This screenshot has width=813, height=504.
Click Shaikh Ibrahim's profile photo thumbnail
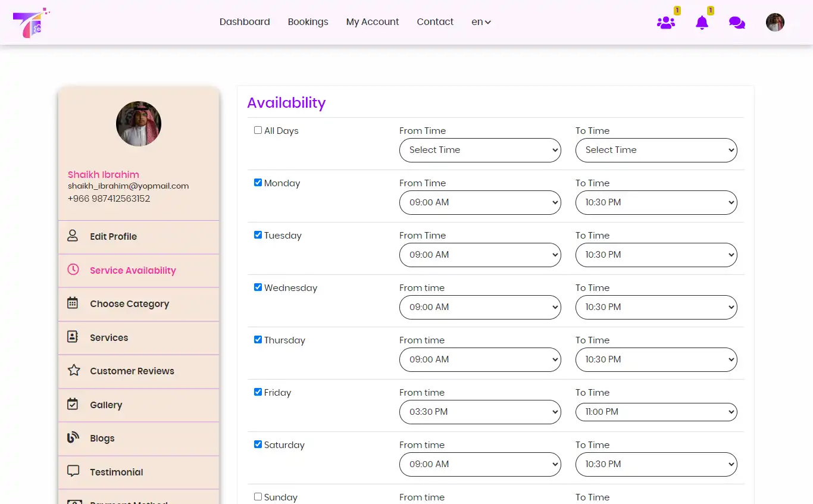pos(138,123)
